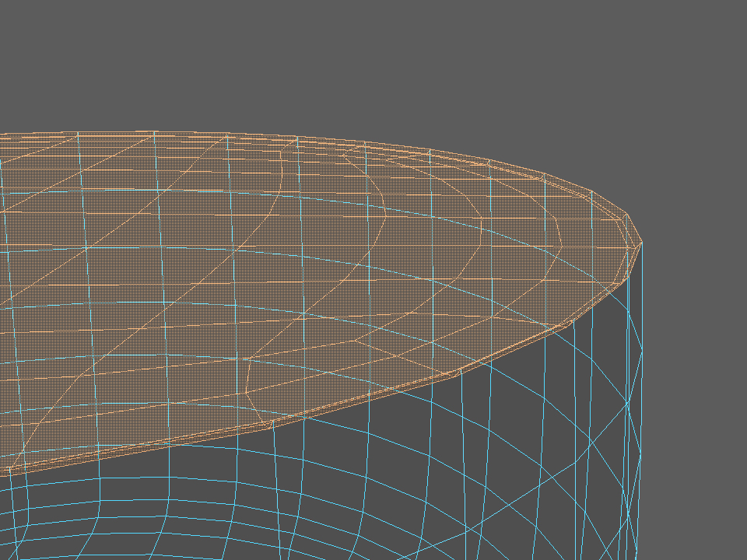Click the cyan wireframe crossing at the cylinder's right side

[629, 404]
